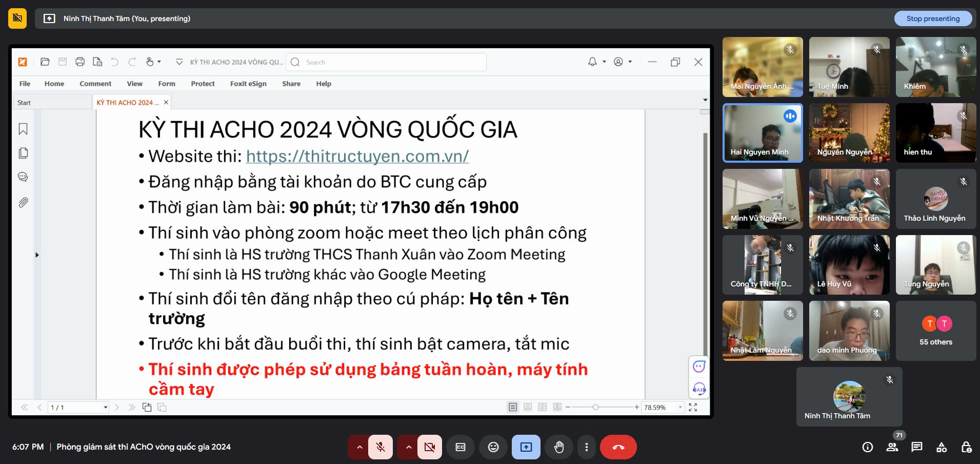980x464 pixels.
Task: Open the chat with everyone panel
Action: pos(916,447)
